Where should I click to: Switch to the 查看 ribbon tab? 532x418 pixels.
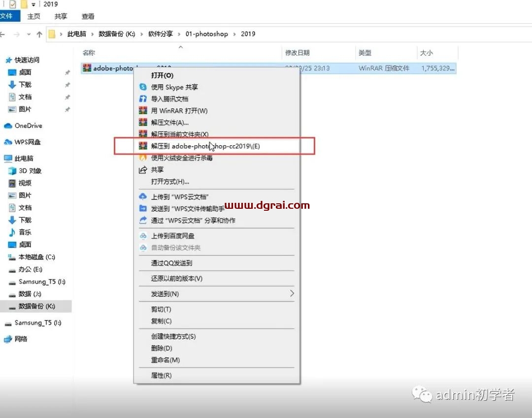88,16
